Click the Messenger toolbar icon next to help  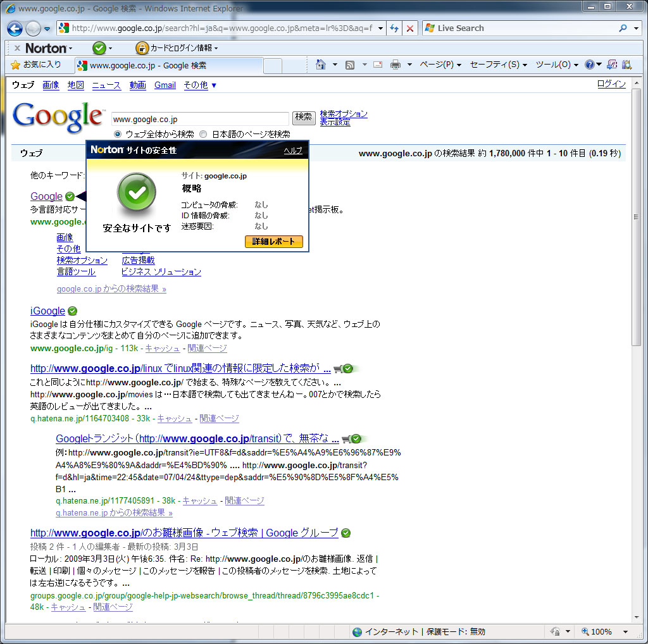click(x=612, y=65)
